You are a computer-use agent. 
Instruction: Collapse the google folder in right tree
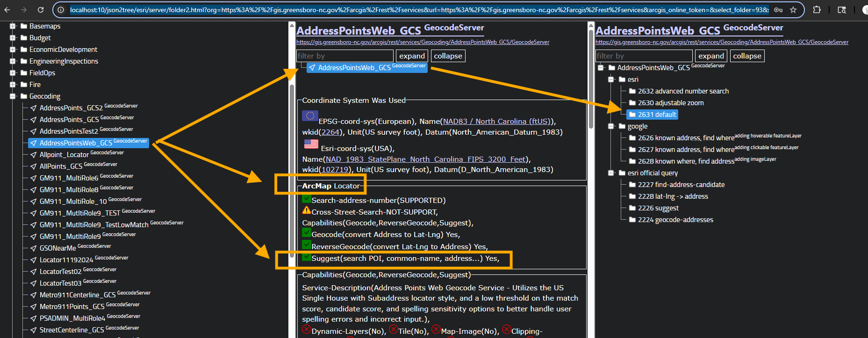coord(611,126)
